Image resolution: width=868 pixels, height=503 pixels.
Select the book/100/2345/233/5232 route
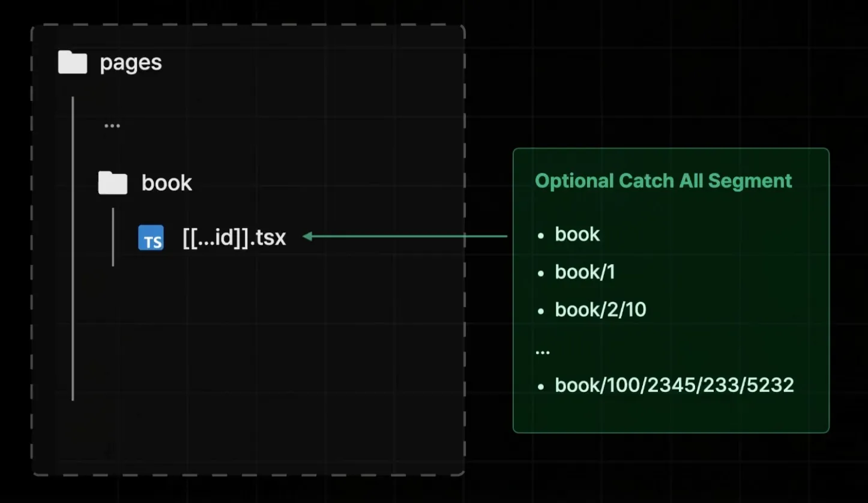point(674,385)
